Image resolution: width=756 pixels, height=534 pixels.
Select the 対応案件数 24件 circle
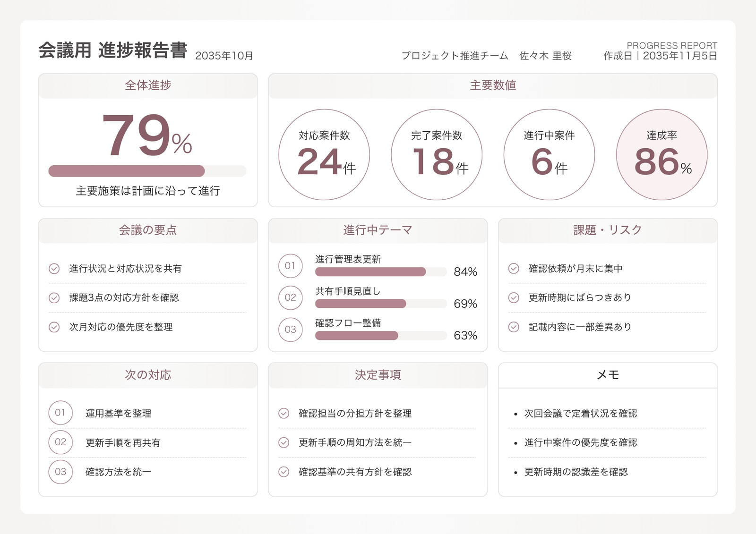pyautogui.click(x=324, y=155)
